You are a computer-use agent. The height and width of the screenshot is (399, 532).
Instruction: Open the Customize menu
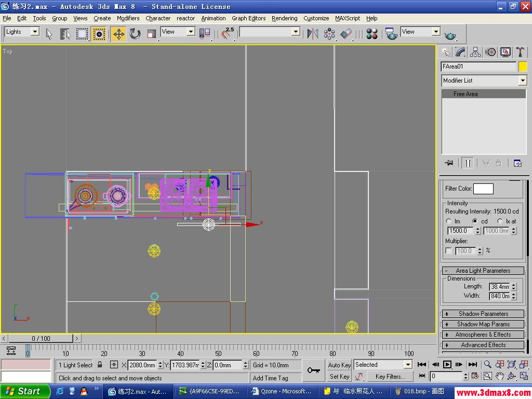tap(316, 18)
